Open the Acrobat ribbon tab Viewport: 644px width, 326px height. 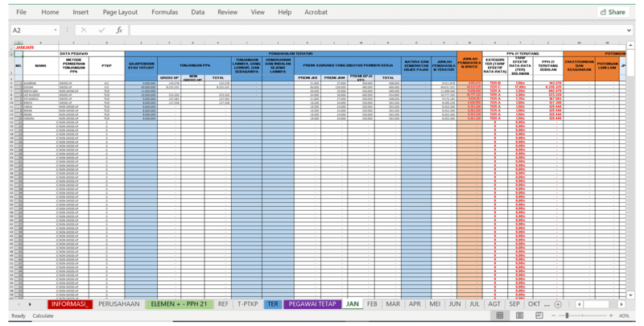pyautogui.click(x=316, y=12)
